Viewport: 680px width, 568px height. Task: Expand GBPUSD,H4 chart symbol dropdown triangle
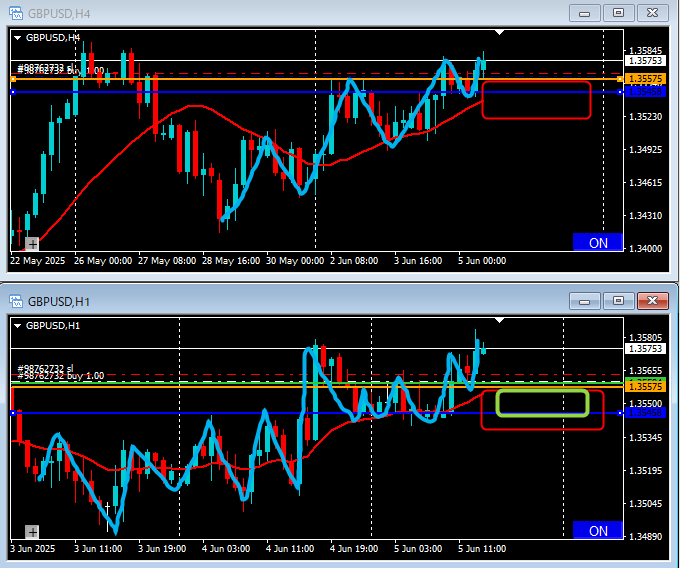coord(18,38)
